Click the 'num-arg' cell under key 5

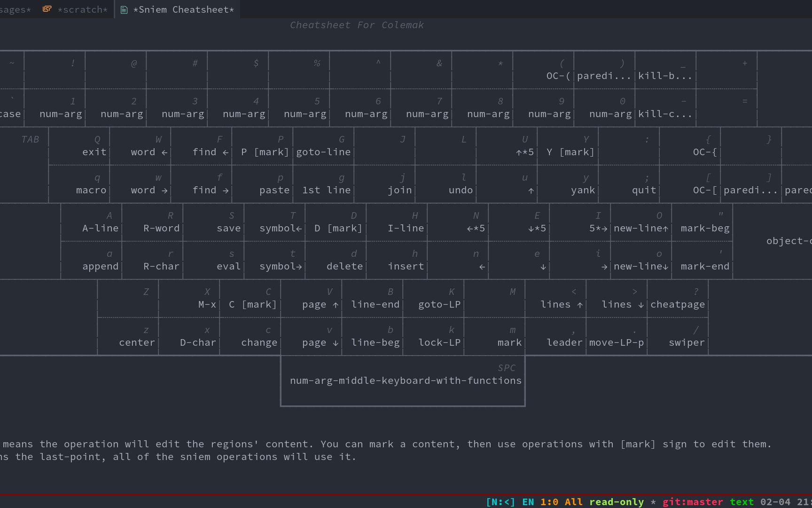tap(299, 108)
